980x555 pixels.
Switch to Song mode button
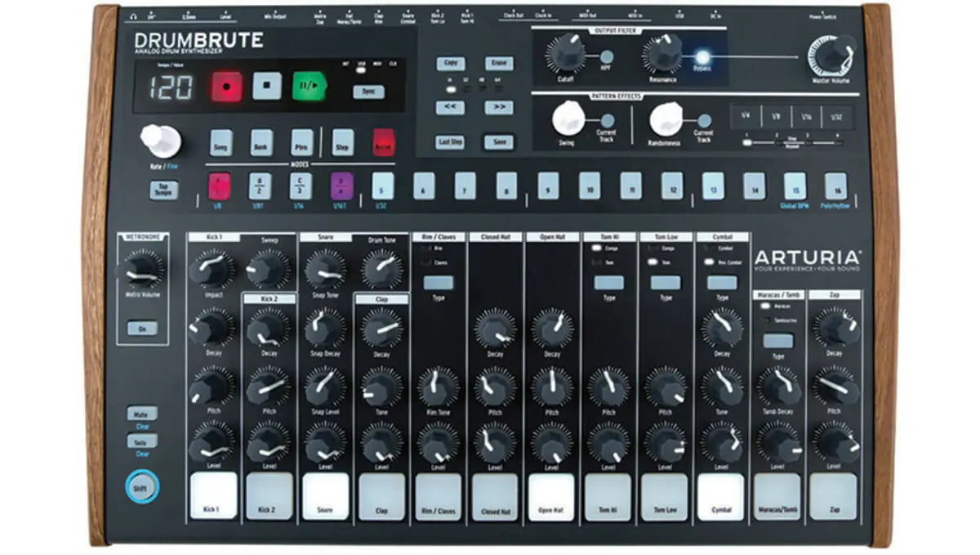pyautogui.click(x=220, y=142)
